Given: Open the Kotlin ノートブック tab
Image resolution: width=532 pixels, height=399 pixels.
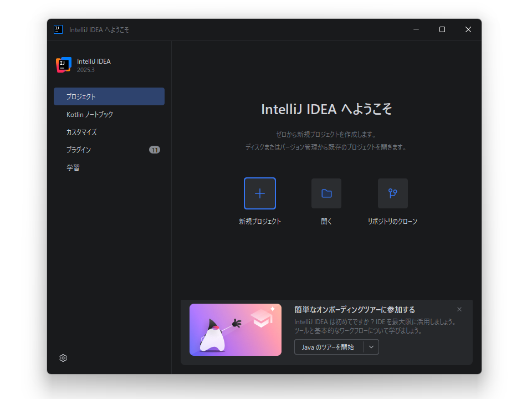Looking at the screenshot, I should (109, 114).
